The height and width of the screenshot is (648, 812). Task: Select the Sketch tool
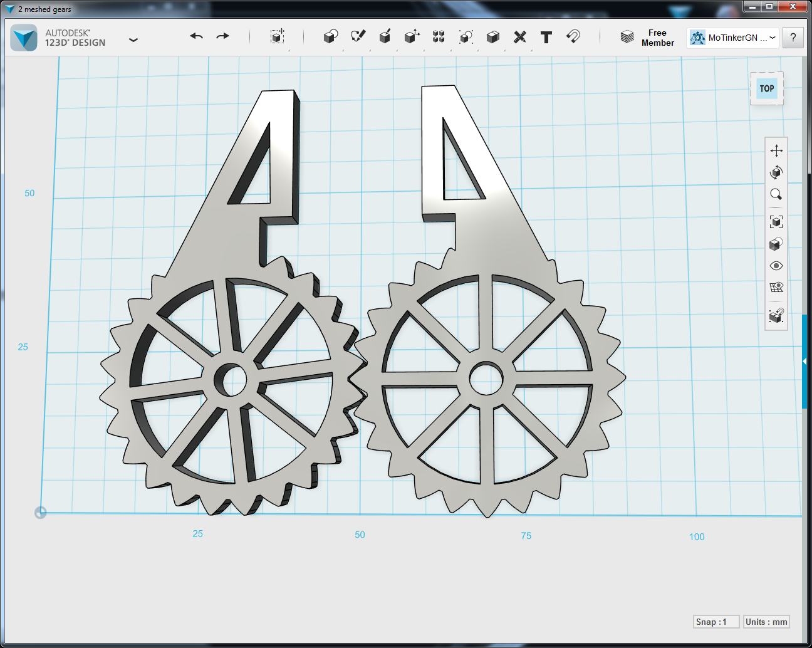357,37
